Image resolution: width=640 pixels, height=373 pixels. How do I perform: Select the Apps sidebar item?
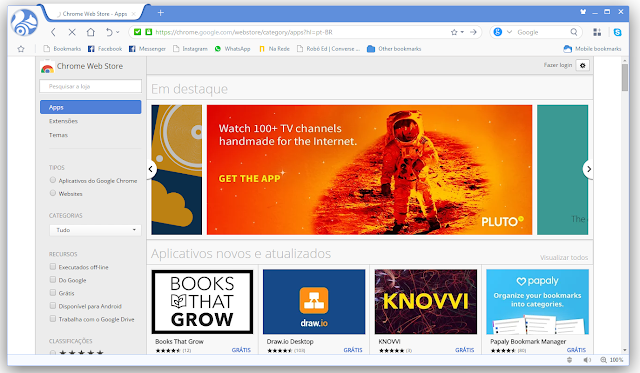point(91,107)
